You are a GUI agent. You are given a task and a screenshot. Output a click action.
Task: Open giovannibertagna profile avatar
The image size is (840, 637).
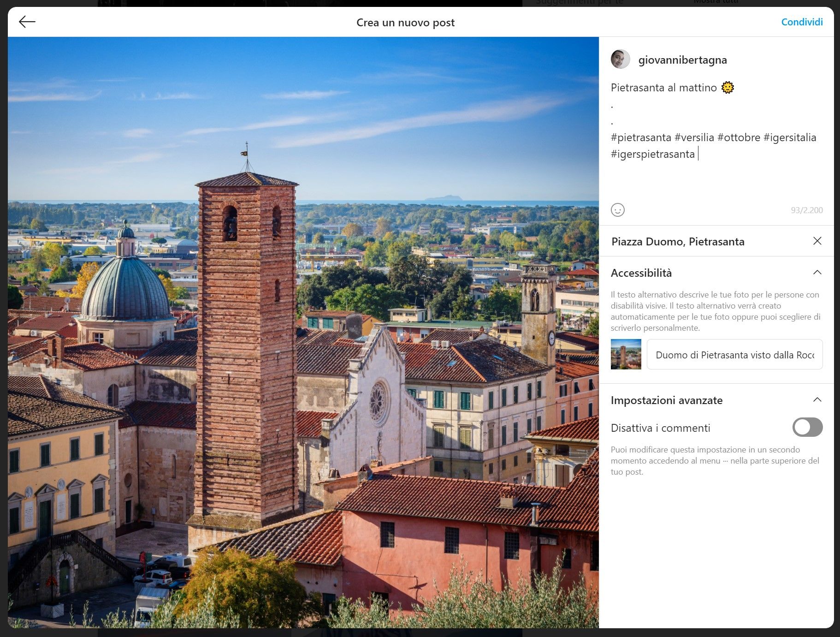point(620,60)
